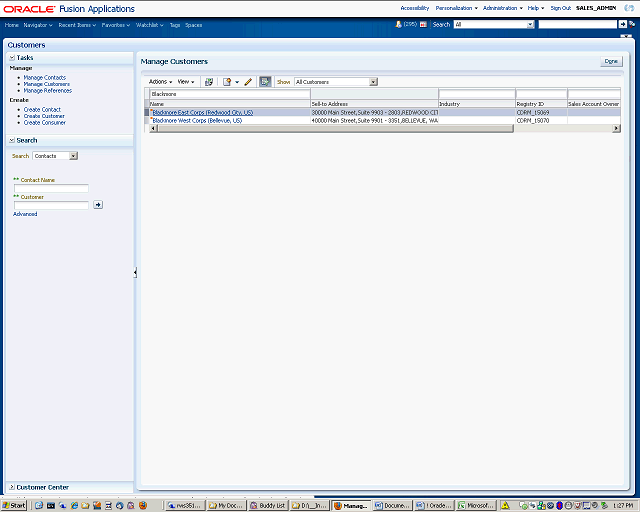This screenshot has width=640, height=512.
Task: Open Manage Customers task link
Action: [47, 84]
